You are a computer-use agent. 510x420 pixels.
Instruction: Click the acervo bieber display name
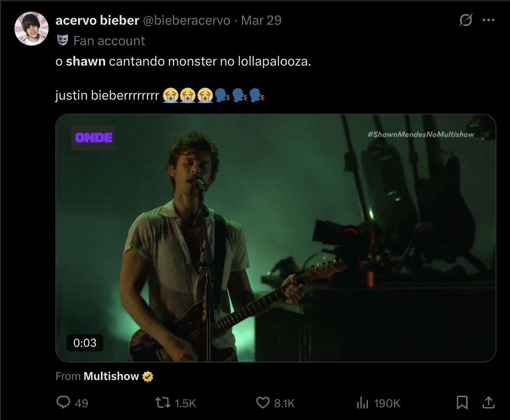click(x=97, y=20)
